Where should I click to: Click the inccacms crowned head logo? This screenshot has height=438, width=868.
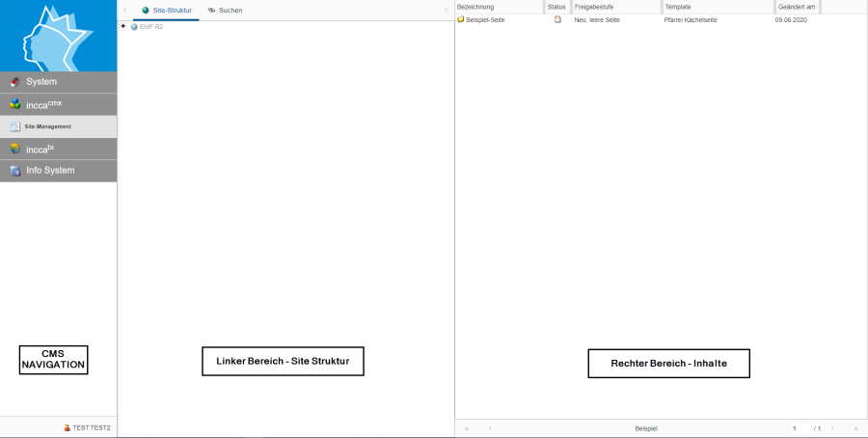[58, 36]
